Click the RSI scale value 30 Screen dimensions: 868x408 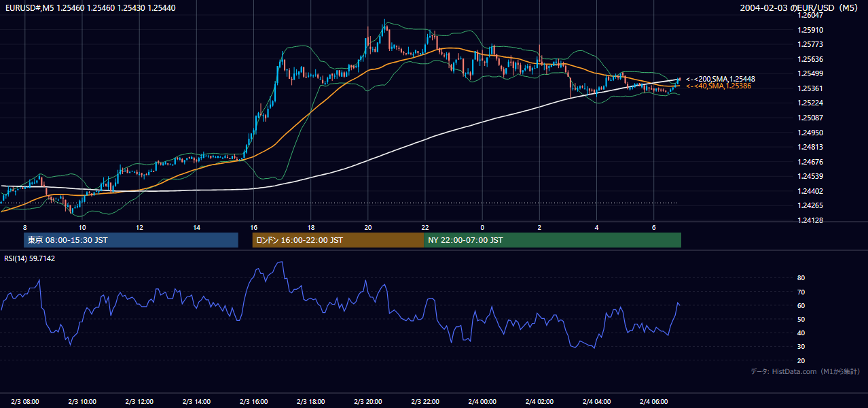[801, 347]
